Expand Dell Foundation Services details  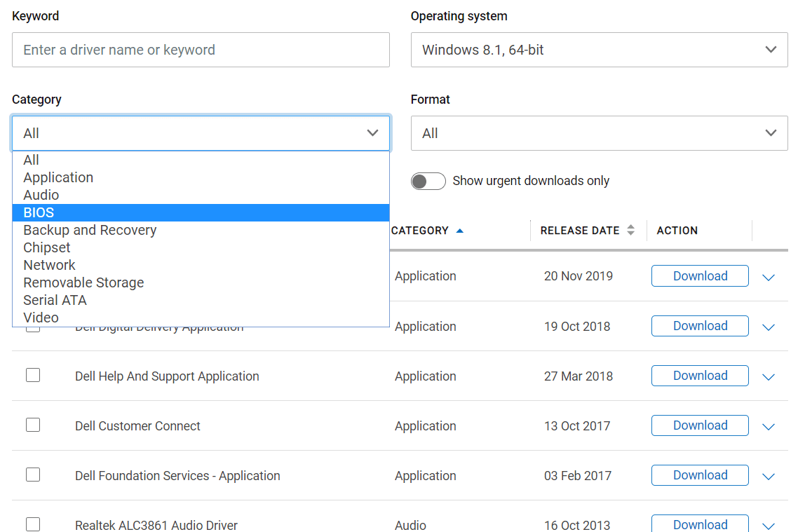(x=769, y=477)
